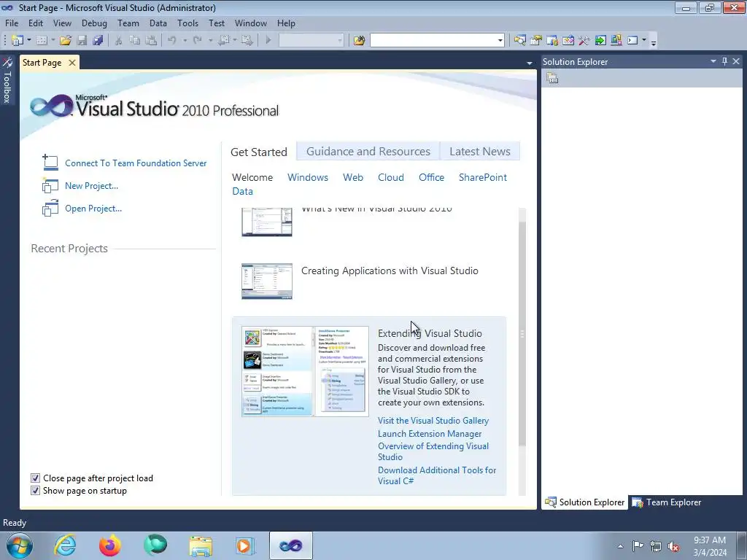Click the Open File folder icon
The width and height of the screenshot is (747, 560).
(66, 41)
